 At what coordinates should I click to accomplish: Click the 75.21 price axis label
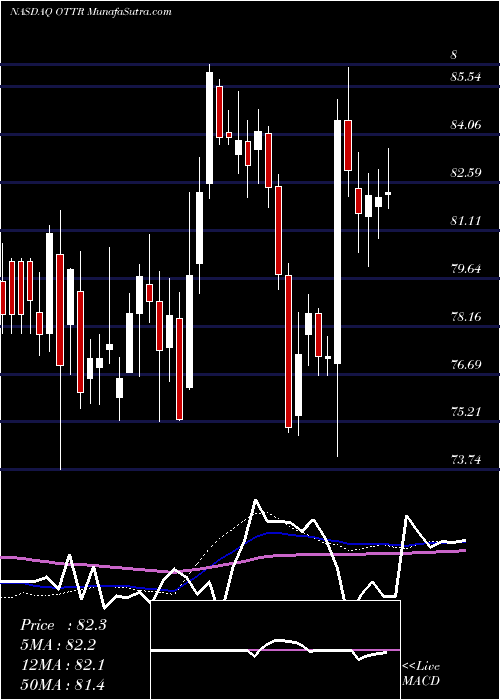pos(467,411)
